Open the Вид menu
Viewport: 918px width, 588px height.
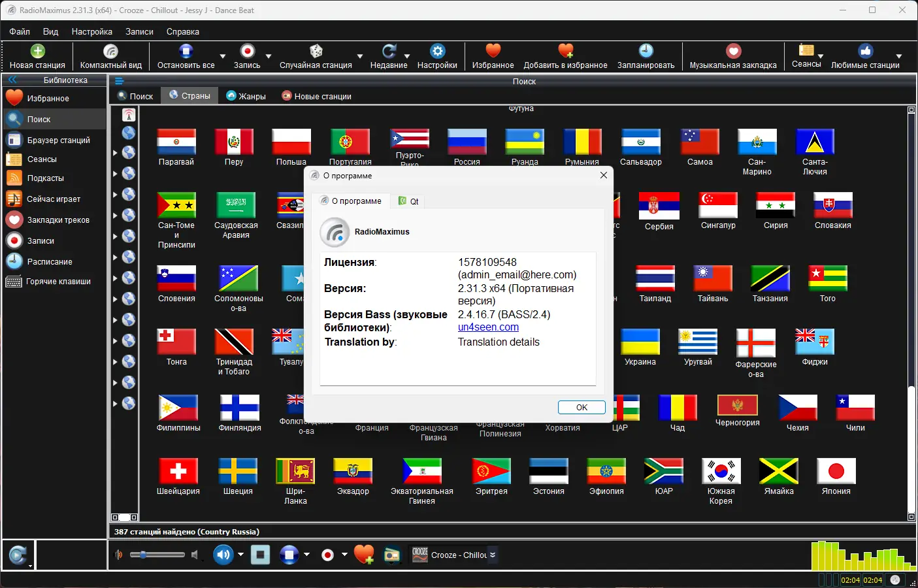[50, 31]
